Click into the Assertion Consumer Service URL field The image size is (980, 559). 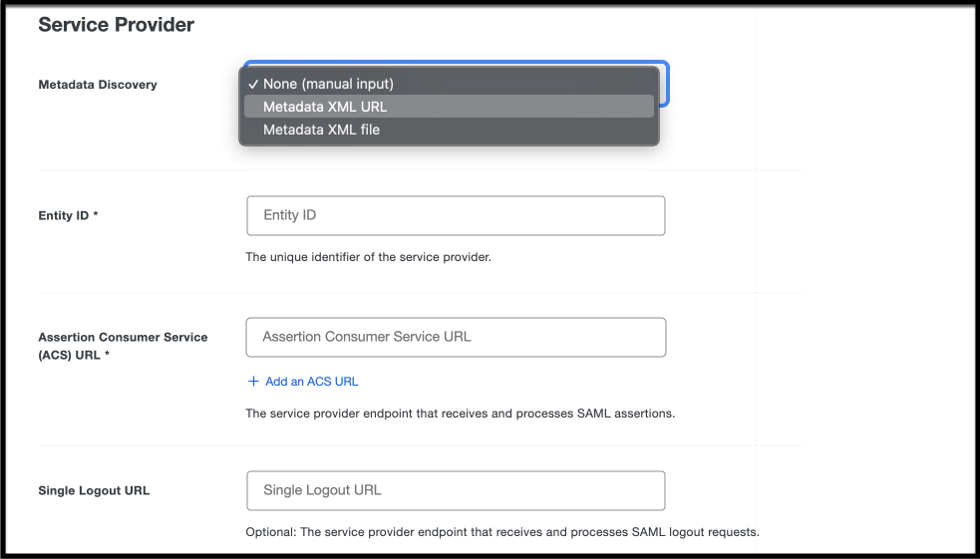point(456,337)
